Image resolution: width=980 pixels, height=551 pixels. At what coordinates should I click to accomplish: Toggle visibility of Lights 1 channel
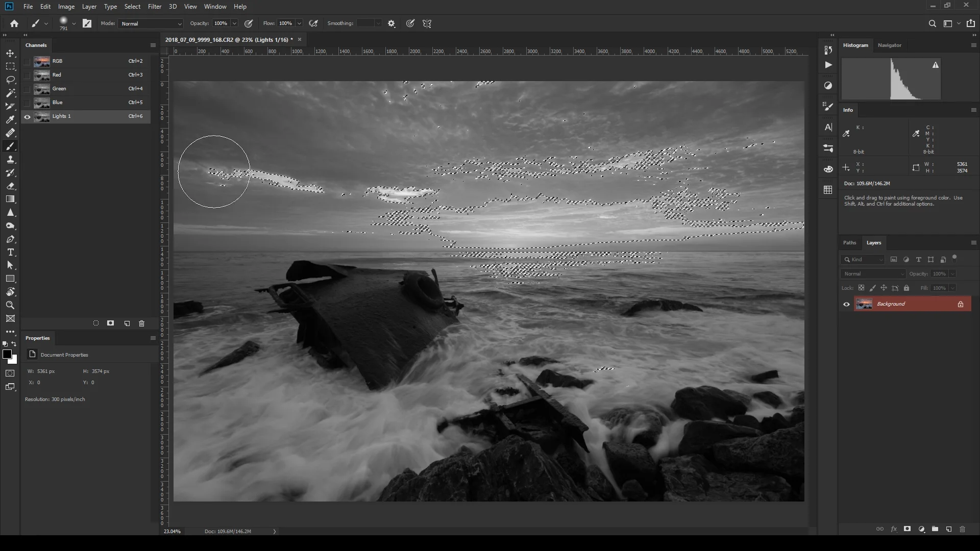27,116
